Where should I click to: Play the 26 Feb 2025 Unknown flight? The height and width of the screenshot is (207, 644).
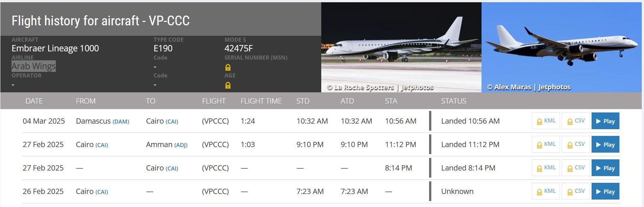pos(605,191)
